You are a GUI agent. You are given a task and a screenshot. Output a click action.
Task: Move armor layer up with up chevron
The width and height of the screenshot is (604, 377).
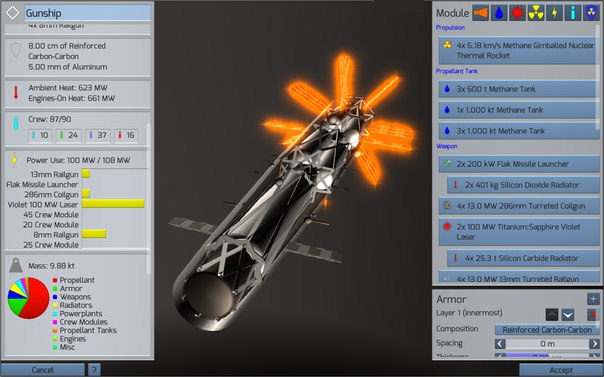coord(552,315)
